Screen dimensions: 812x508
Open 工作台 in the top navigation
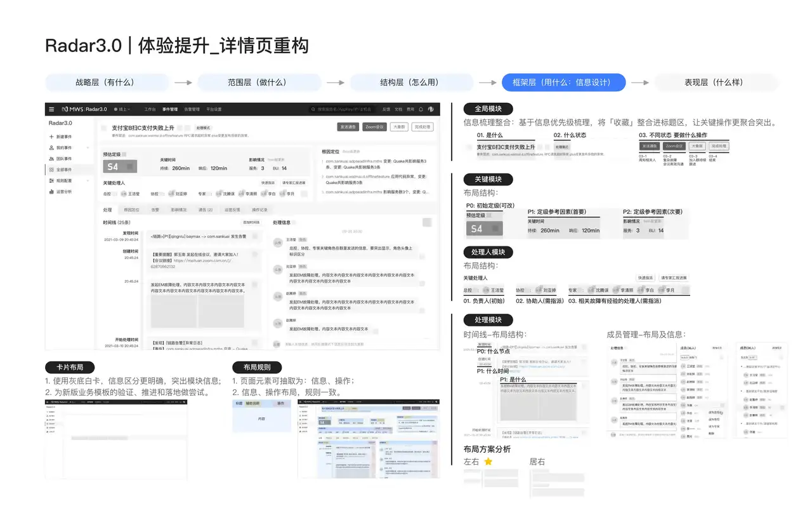pyautogui.click(x=150, y=109)
